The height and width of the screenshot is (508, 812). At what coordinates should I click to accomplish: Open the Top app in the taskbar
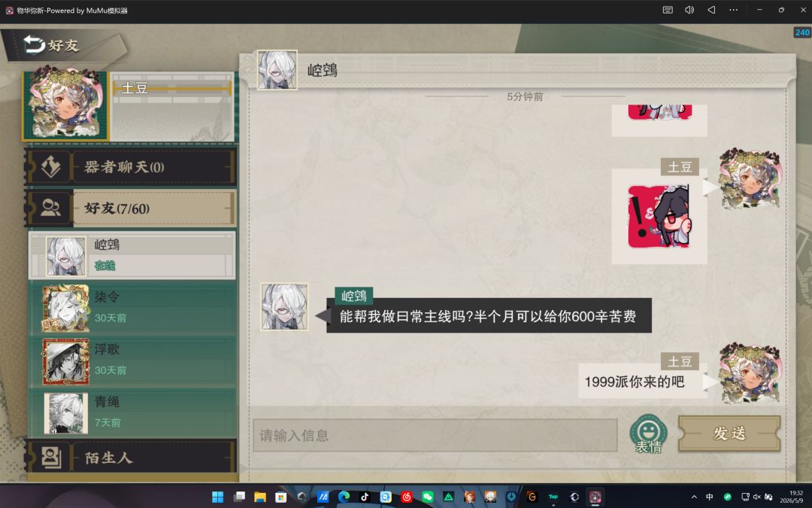553,497
